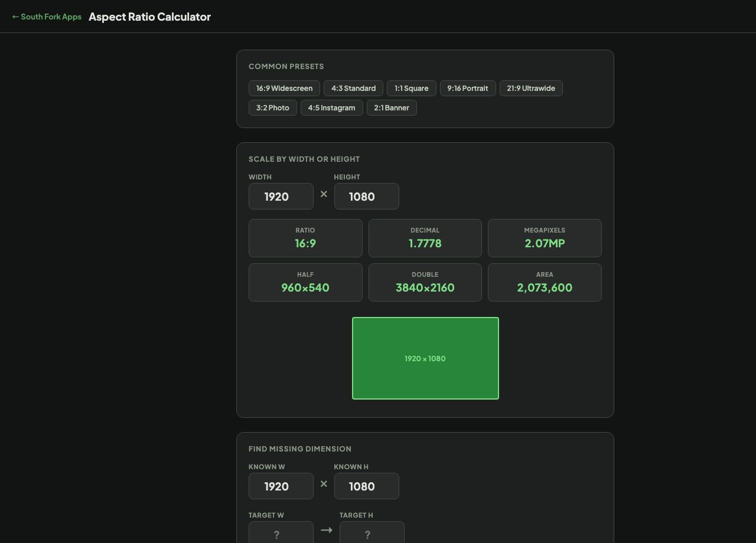756x543 pixels.
Task: Focus the Target W input field
Action: coord(281,532)
